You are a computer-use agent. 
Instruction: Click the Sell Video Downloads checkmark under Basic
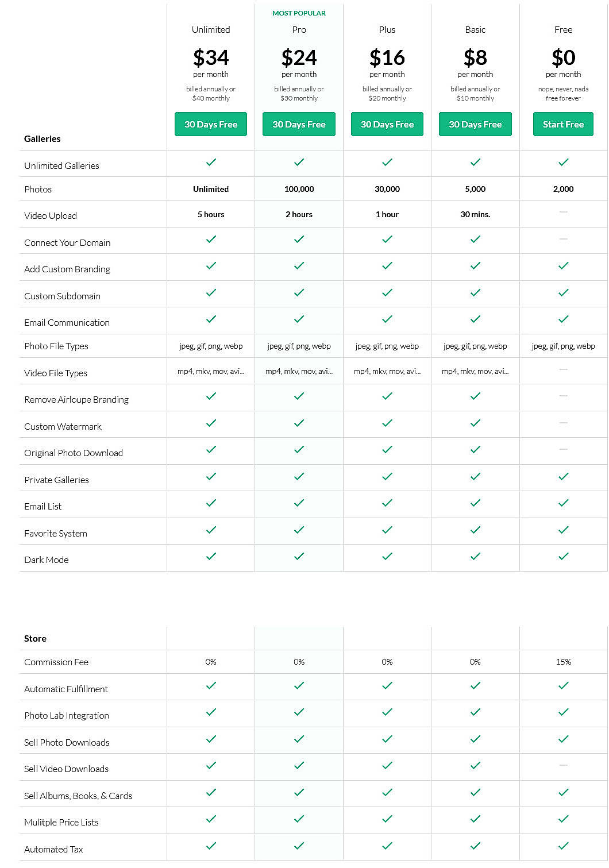(x=475, y=765)
